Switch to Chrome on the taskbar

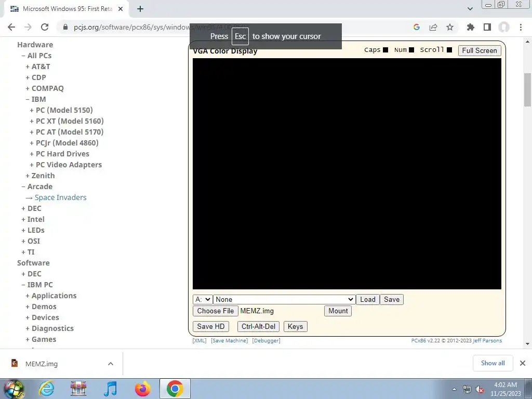pos(175,389)
